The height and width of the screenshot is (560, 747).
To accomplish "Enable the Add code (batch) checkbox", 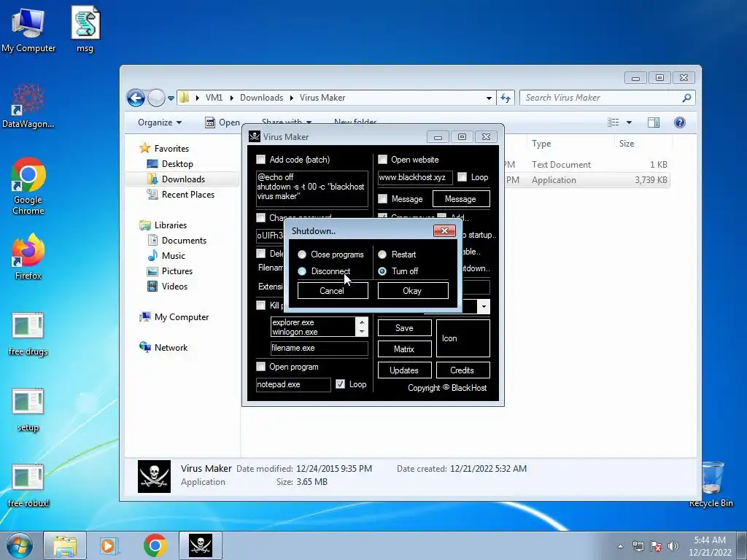I will click(x=260, y=160).
